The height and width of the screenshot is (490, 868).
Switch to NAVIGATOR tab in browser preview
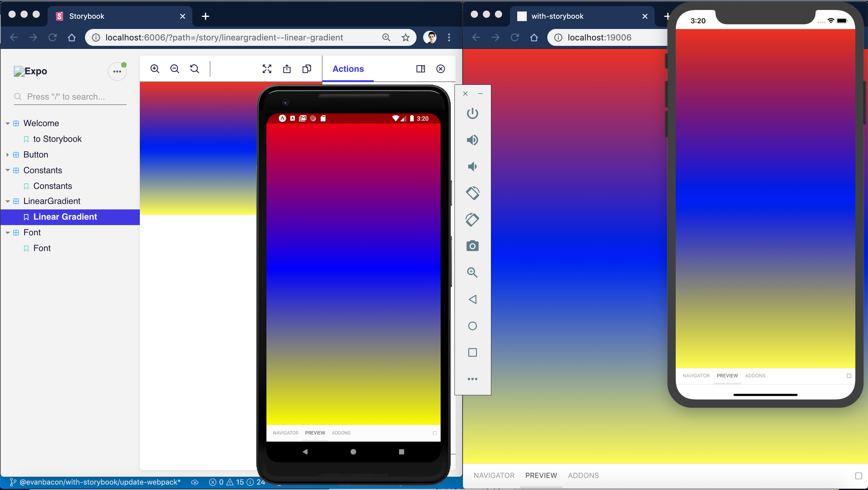494,476
